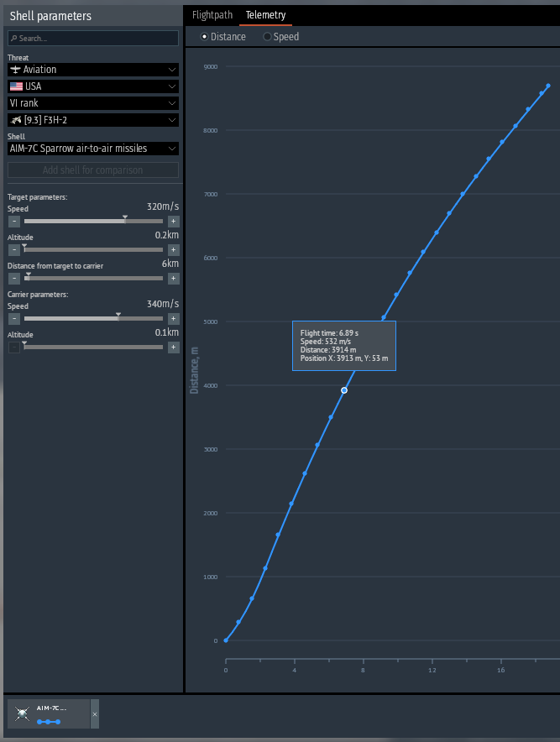Click the 6km distance value
The image size is (560, 742).
click(170, 264)
